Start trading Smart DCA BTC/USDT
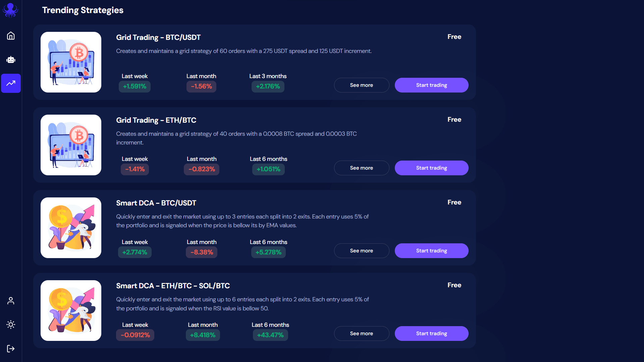This screenshot has height=362, width=644. tap(432, 251)
